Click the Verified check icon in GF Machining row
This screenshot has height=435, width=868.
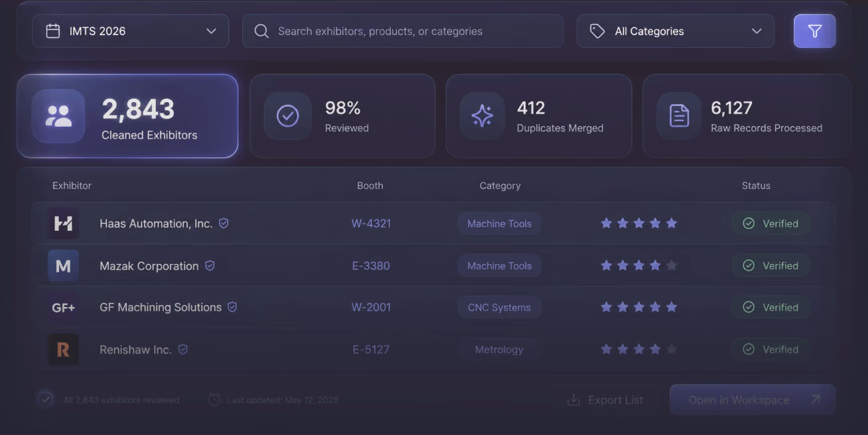tap(749, 307)
